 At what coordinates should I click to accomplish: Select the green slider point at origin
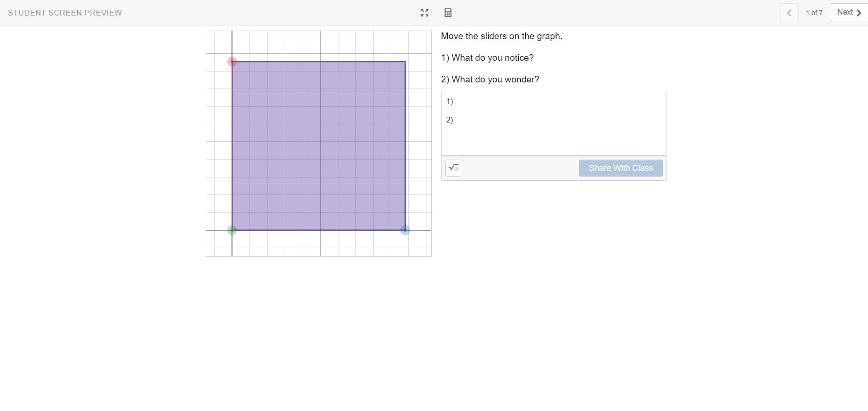tap(232, 230)
